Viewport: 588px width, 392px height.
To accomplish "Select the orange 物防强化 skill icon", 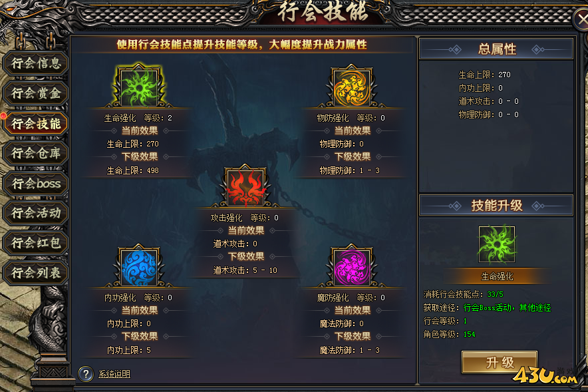I will tap(352, 87).
